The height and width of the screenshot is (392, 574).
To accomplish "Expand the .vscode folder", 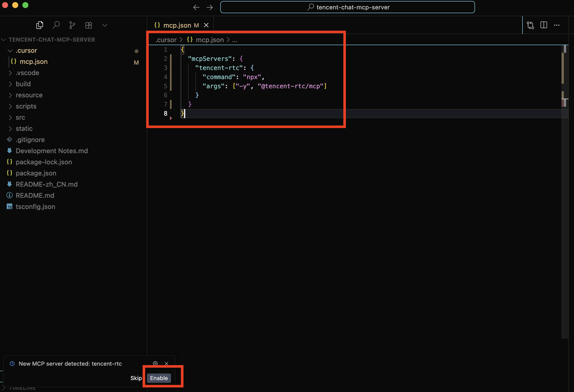I will (27, 73).
